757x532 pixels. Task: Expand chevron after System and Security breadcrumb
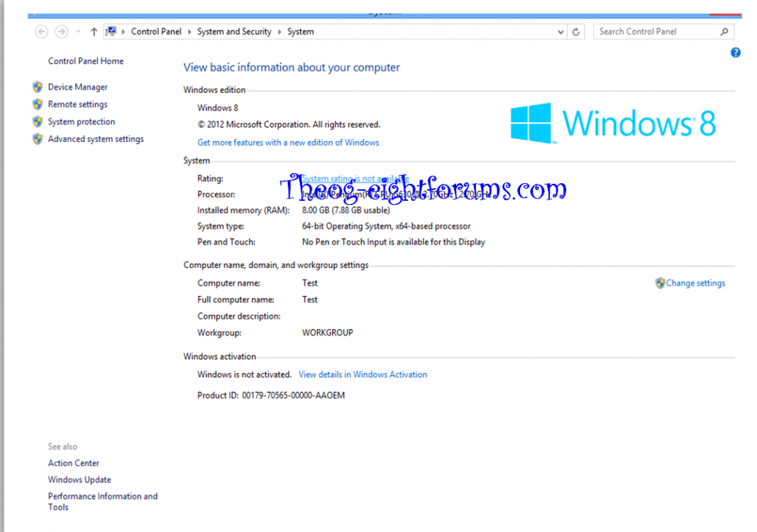click(280, 32)
